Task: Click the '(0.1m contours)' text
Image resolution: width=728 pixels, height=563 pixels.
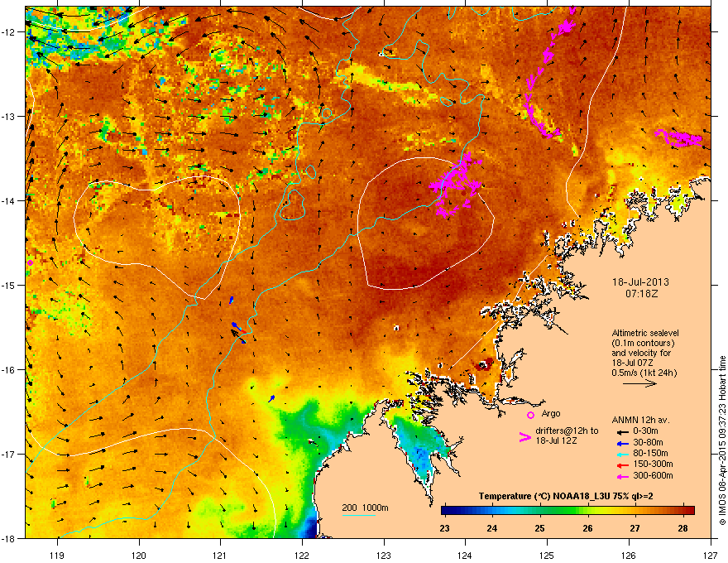Action: point(643,343)
